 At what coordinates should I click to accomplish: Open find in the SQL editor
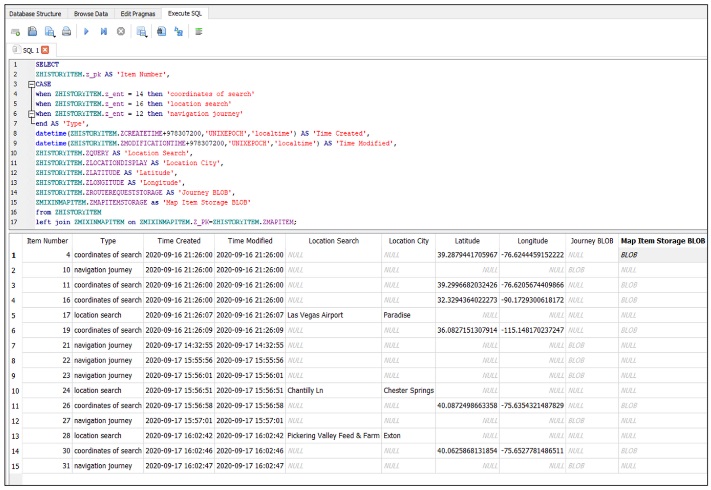(162, 31)
